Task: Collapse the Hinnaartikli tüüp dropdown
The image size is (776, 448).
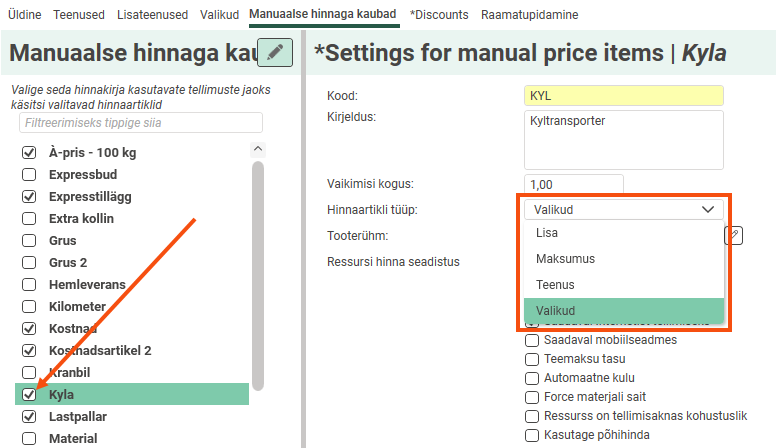Action: click(x=622, y=209)
